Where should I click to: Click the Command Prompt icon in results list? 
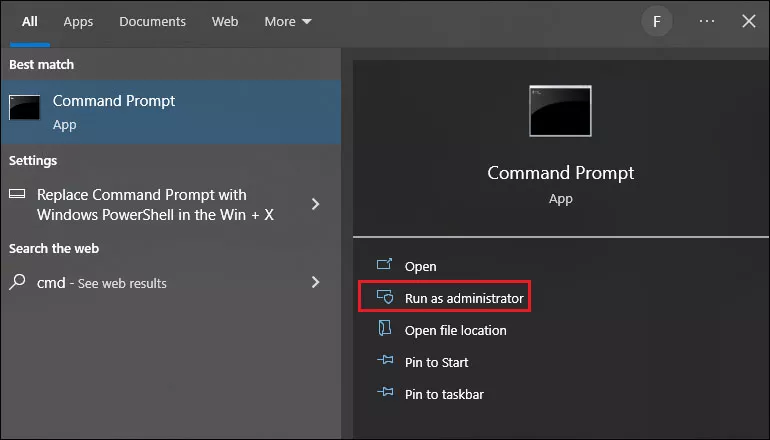pyautogui.click(x=25, y=108)
